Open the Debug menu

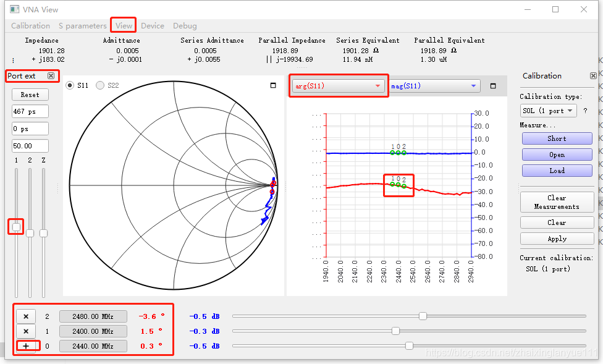pos(185,26)
